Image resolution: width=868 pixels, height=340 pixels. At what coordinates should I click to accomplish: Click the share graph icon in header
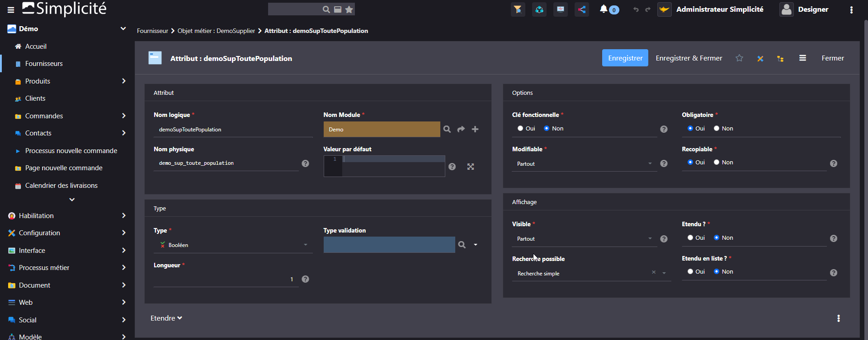[x=582, y=9]
